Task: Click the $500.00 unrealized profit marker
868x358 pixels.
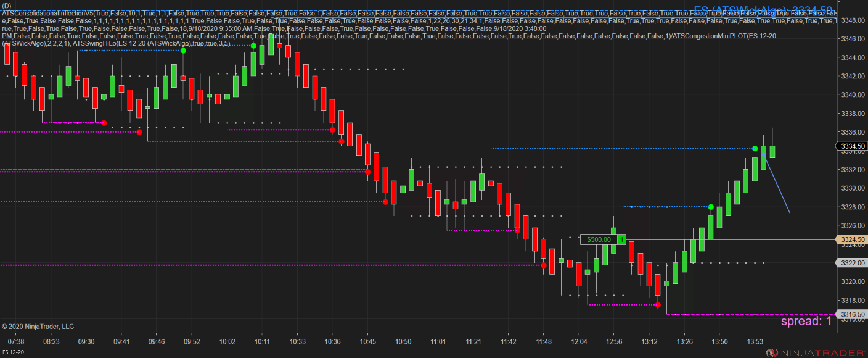Action: point(599,239)
